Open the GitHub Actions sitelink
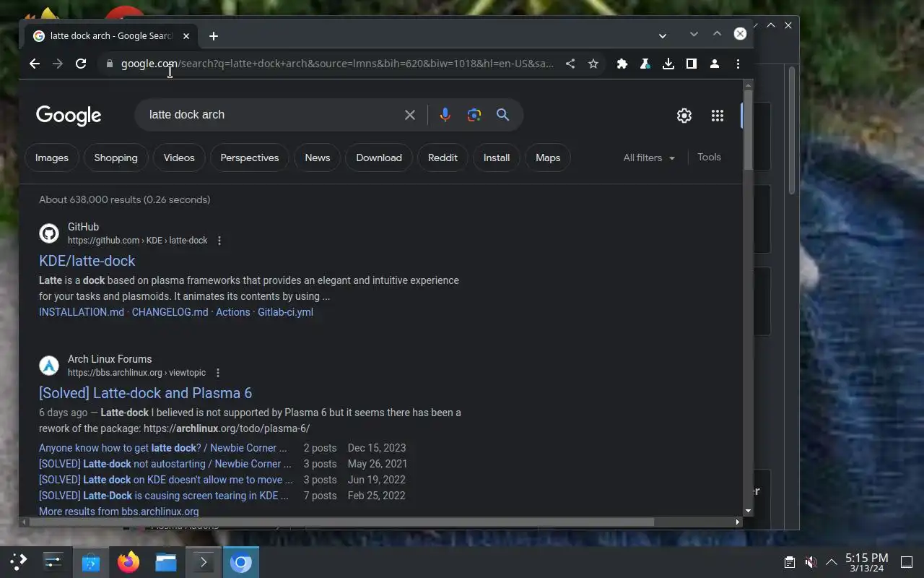 coord(233,312)
